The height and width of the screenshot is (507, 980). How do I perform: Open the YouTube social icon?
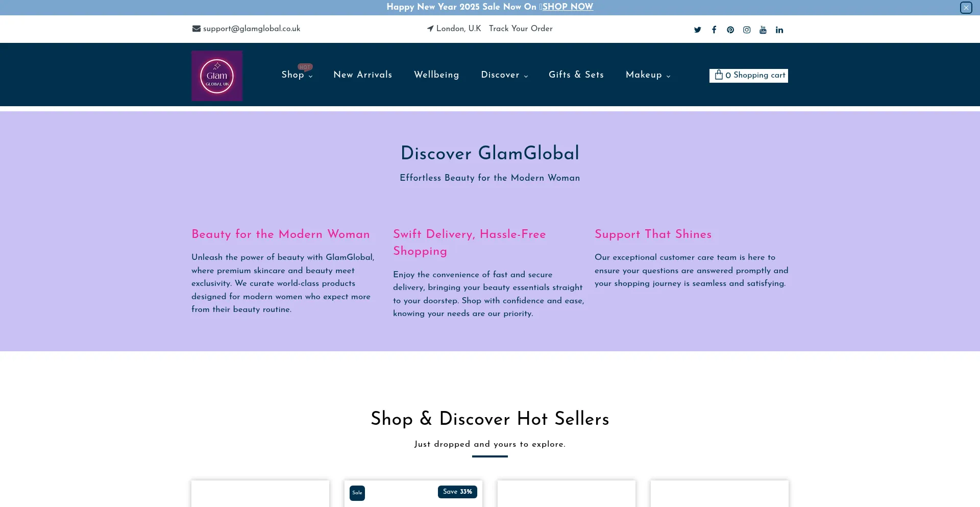pos(763,30)
